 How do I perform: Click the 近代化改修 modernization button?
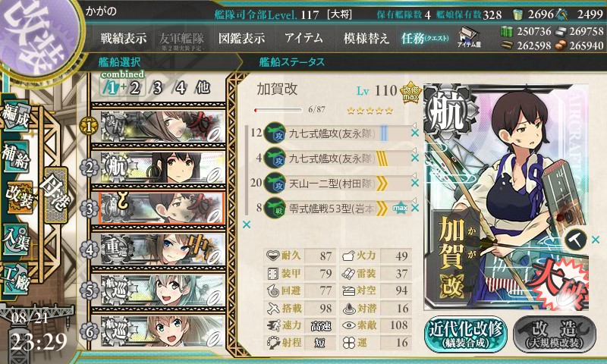point(466,334)
